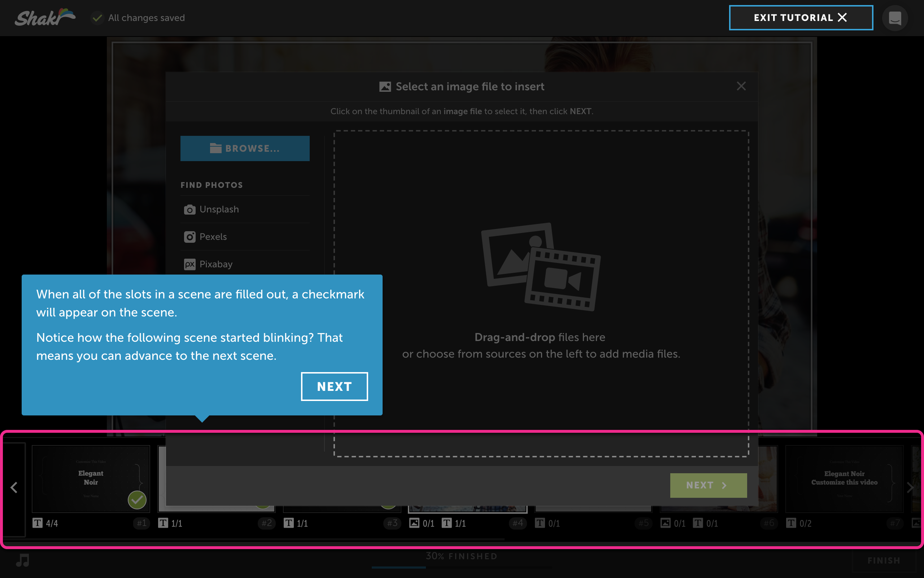Click the green Next button in dialog
The height and width of the screenshot is (578, 924).
[x=708, y=485]
